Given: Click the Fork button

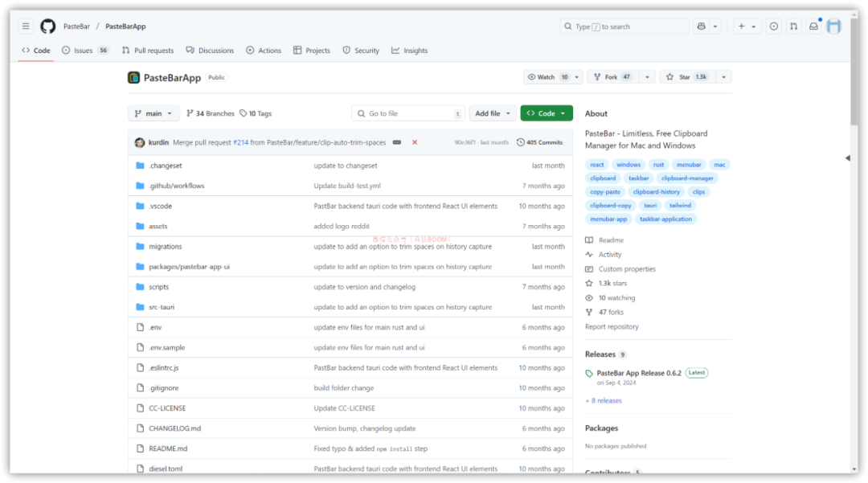Looking at the screenshot, I should coord(612,77).
